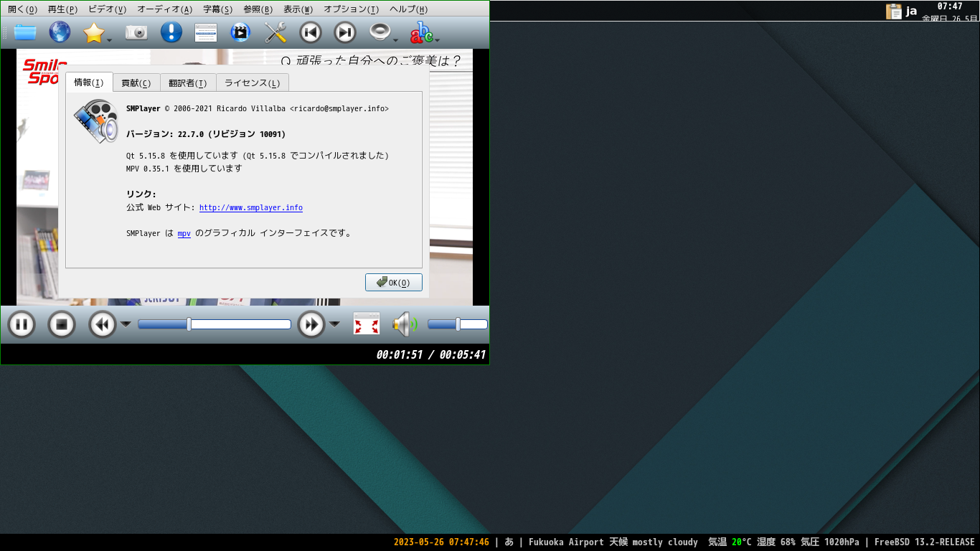Open the 字幕(S) menu
980x551 pixels.
point(217,9)
